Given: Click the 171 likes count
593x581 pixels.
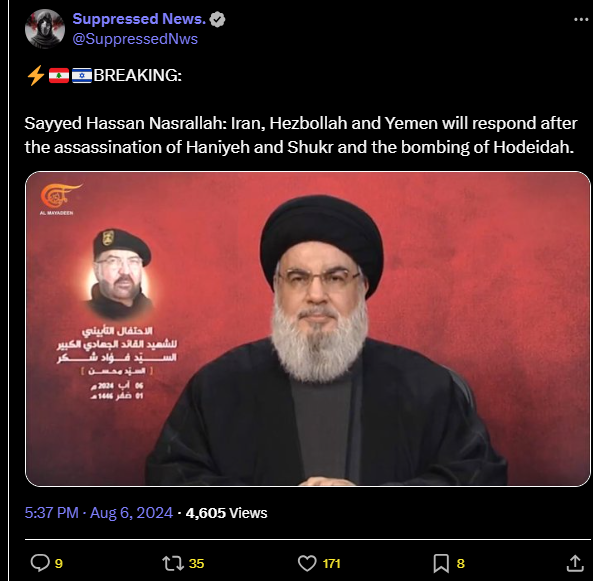Looking at the screenshot, I should coord(332,564).
